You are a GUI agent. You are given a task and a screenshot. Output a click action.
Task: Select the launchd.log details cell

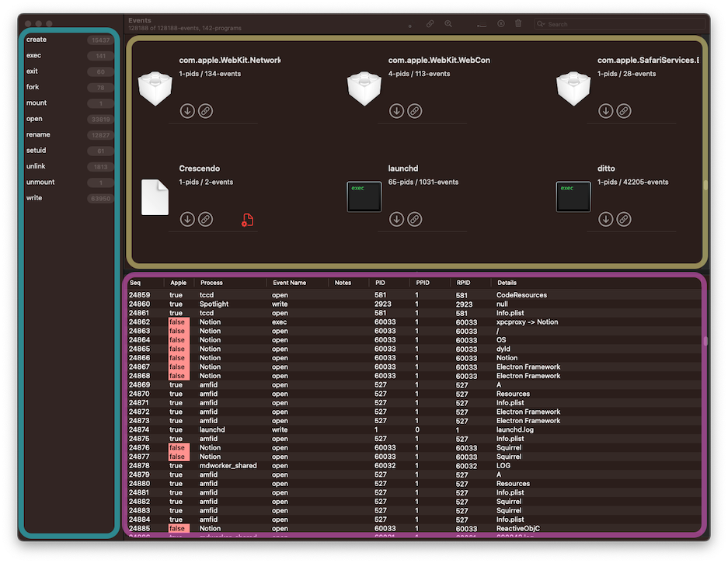[514, 429]
